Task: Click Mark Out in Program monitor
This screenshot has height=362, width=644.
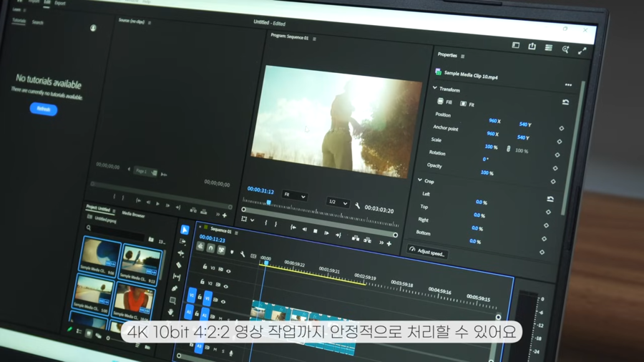Action: pos(275,224)
